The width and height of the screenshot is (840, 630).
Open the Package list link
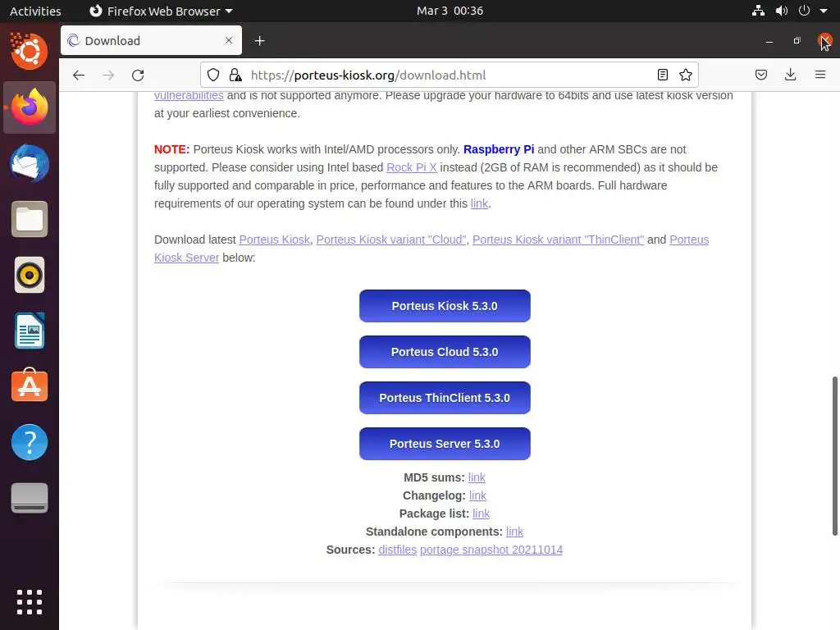coord(481,514)
